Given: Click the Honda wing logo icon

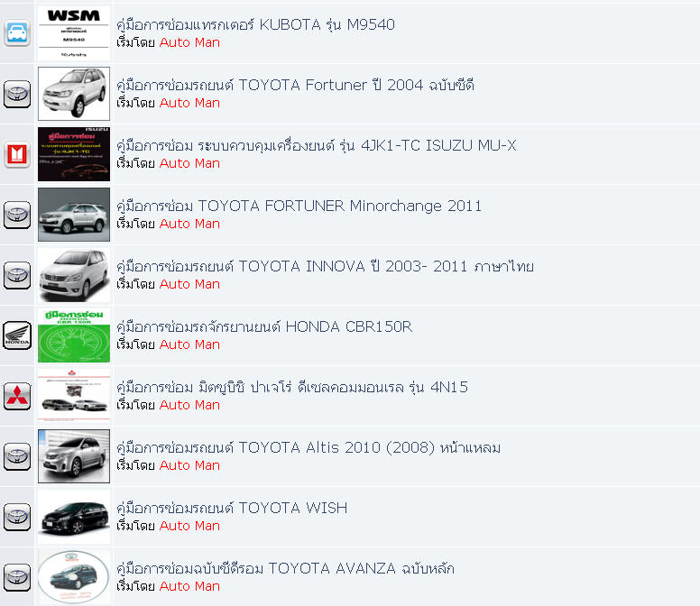Looking at the screenshot, I should point(17,335).
